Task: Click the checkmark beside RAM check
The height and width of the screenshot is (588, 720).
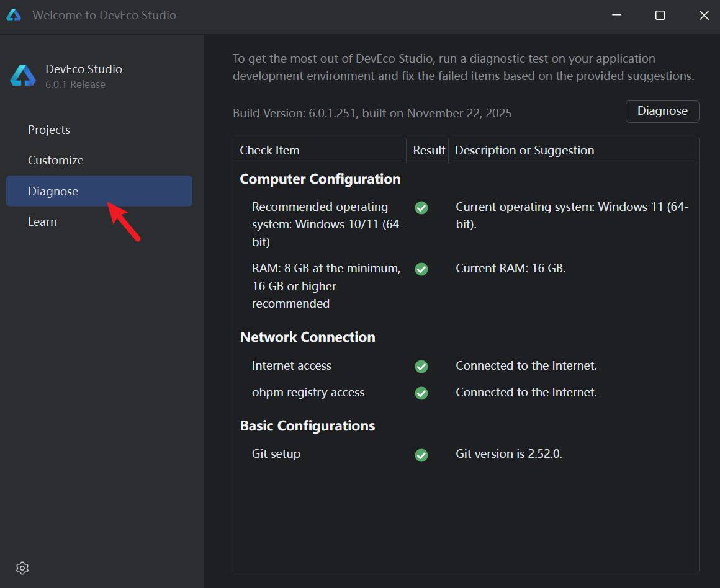Action: tap(421, 269)
